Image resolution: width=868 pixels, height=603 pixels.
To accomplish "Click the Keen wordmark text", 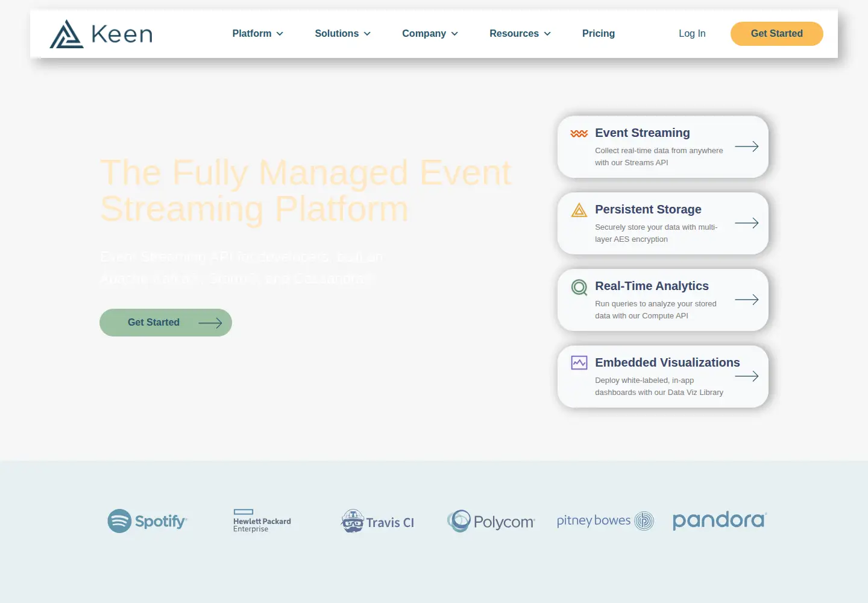I will pyautogui.click(x=122, y=34).
